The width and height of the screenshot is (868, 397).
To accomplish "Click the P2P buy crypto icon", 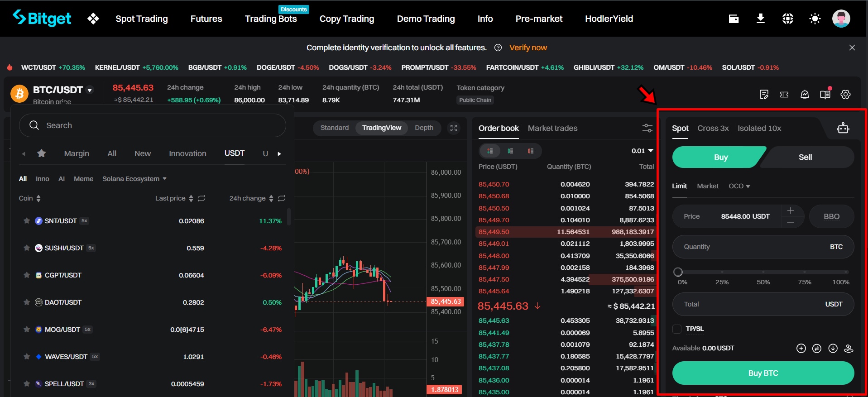I will [x=849, y=348].
